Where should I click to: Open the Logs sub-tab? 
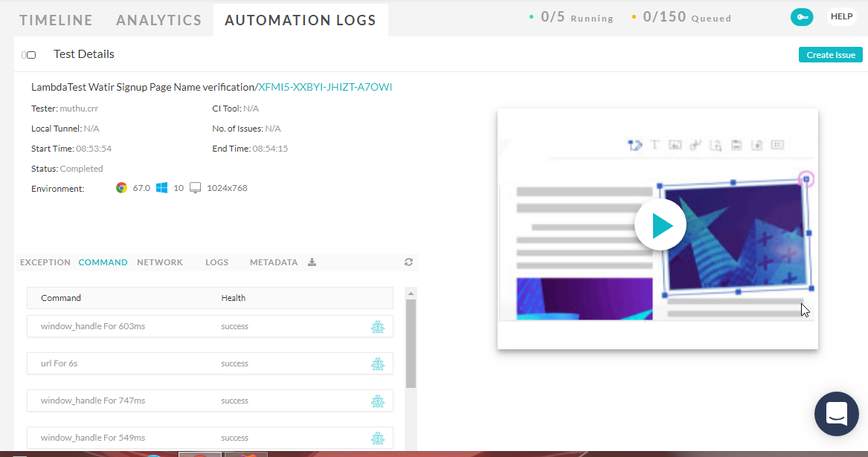[x=216, y=262]
